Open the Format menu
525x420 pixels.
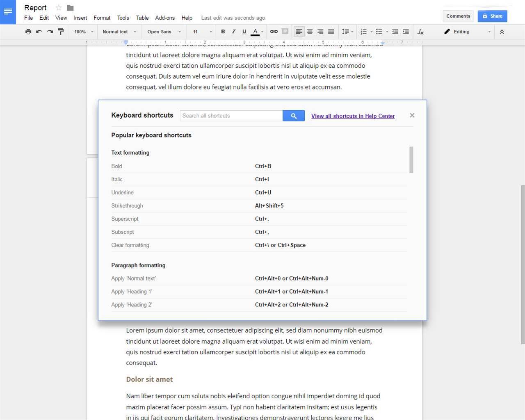(102, 18)
